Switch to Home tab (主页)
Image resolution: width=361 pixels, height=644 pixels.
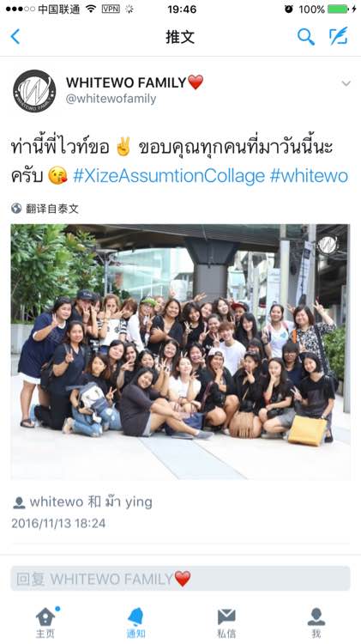point(45,623)
